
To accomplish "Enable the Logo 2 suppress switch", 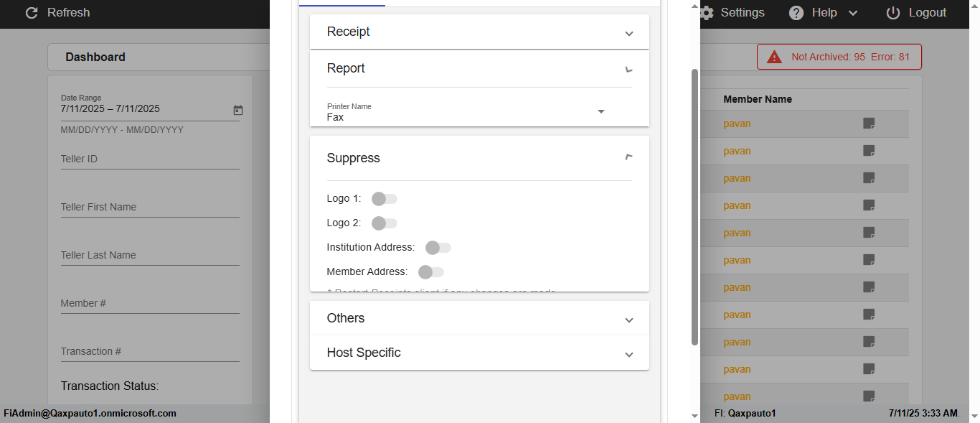I will 384,223.
